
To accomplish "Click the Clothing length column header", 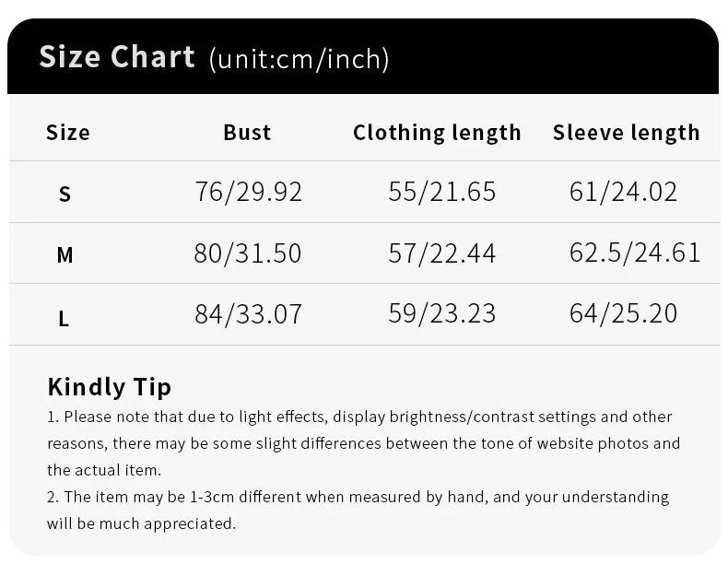I will tap(437, 133).
